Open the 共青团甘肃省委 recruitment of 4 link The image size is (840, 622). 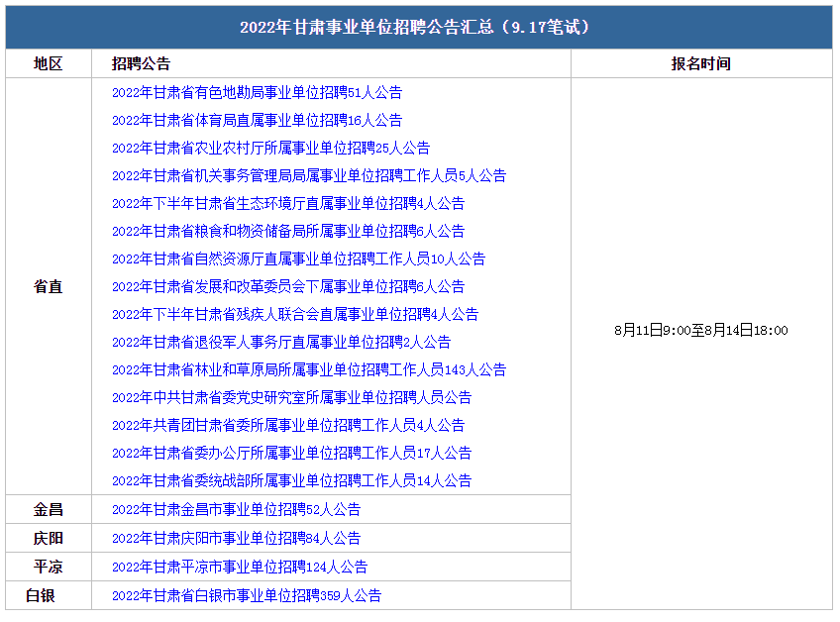(x=288, y=425)
